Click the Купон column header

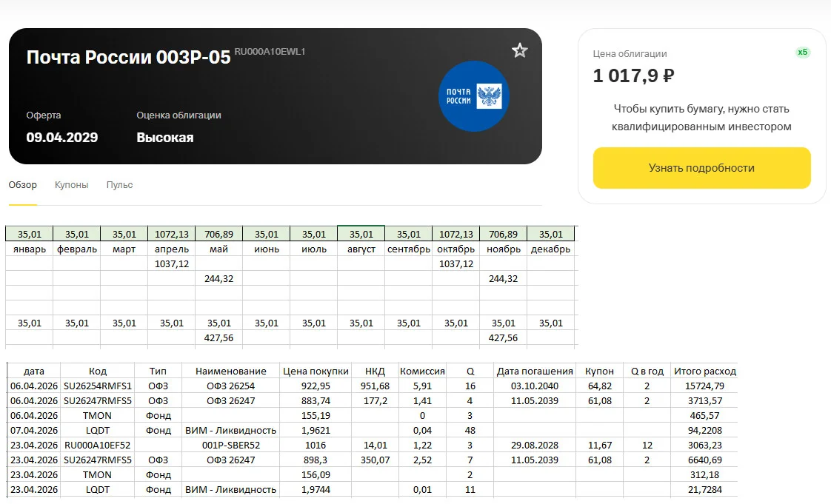pos(599,371)
